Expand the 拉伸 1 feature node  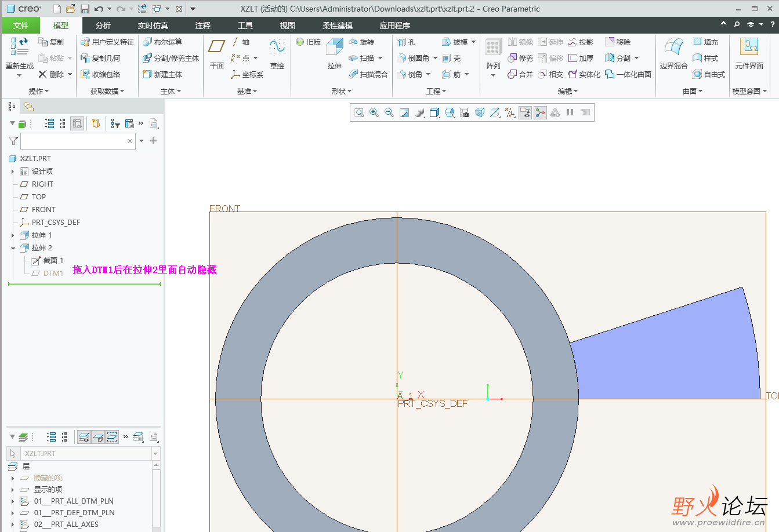click(13, 235)
